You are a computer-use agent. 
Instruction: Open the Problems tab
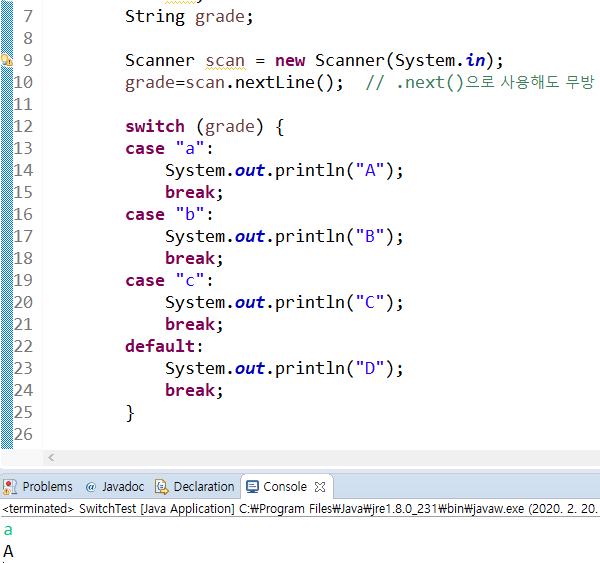38,486
